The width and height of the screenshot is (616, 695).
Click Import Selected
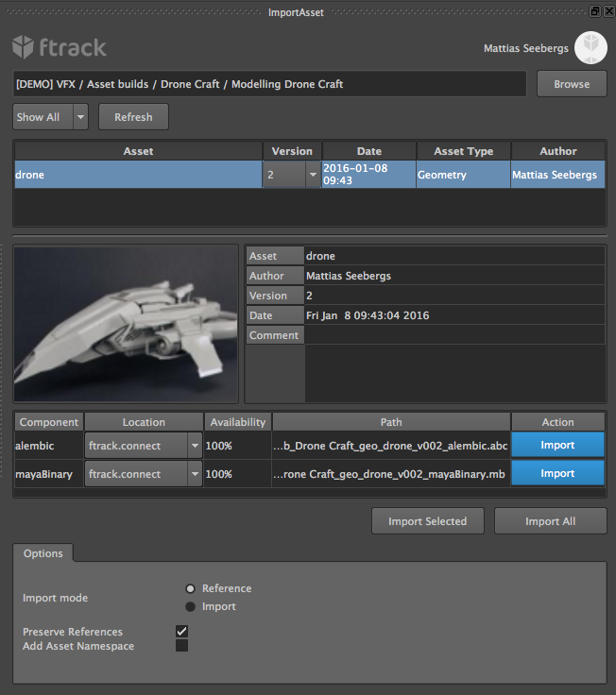[428, 521]
